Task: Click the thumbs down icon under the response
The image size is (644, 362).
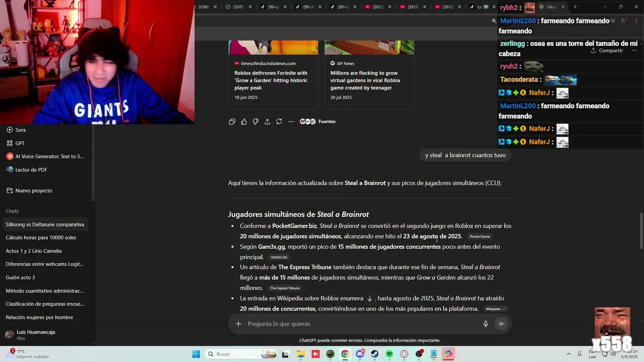Action: coord(256,122)
